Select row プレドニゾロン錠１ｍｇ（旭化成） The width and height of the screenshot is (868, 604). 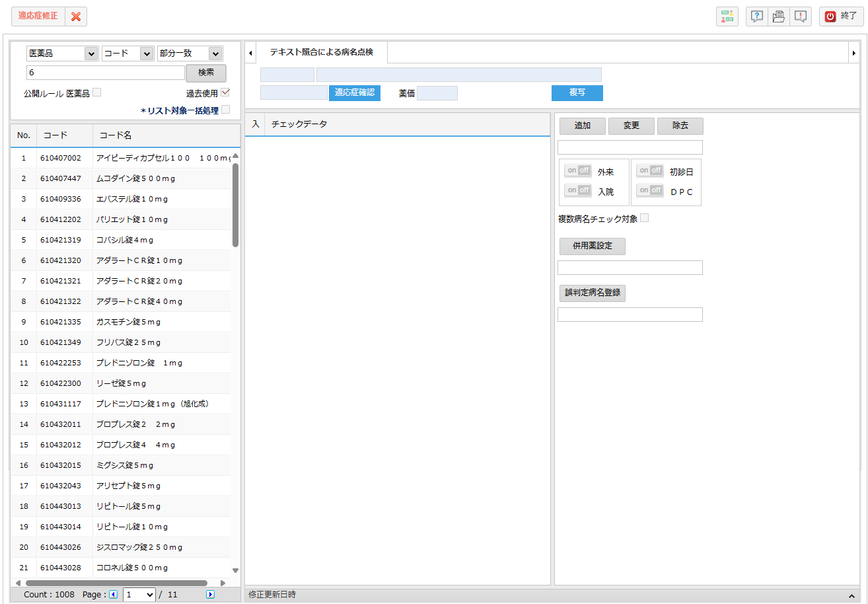point(121,404)
